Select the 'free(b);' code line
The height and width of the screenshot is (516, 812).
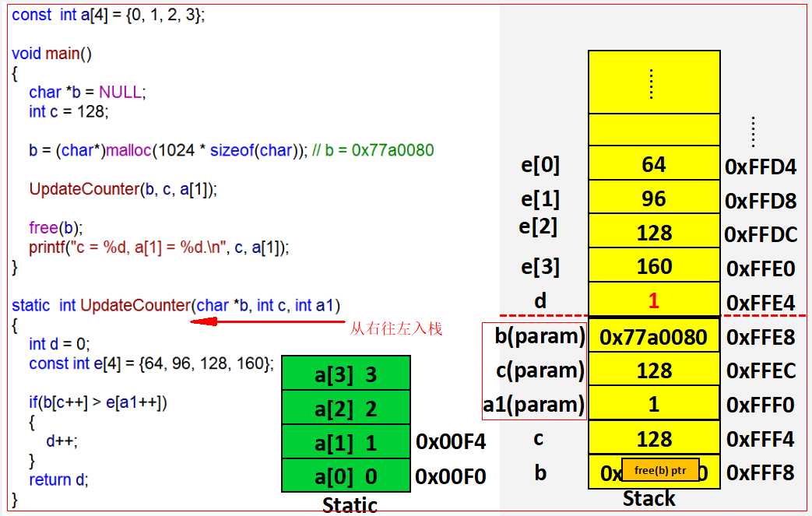56,228
